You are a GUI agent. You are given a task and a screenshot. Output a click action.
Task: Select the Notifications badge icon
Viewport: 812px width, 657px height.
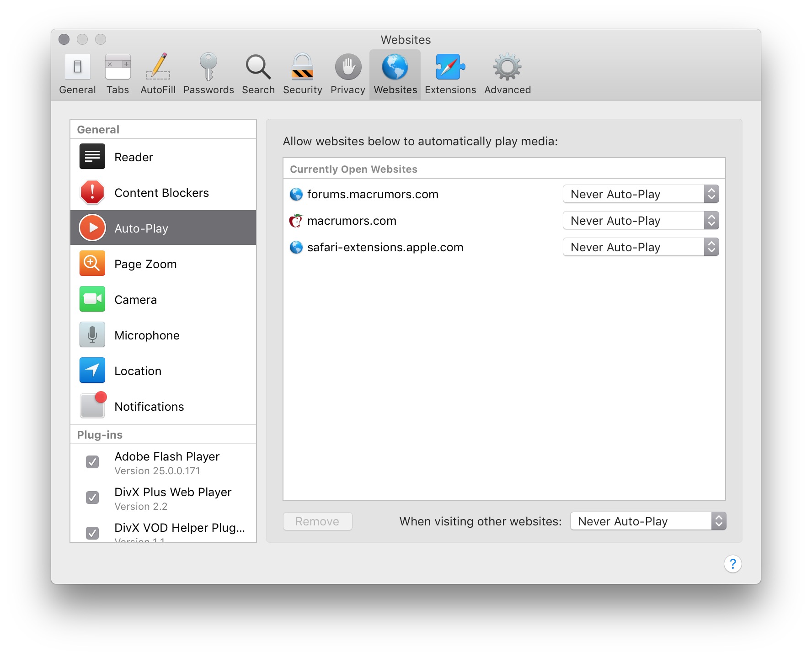[93, 405]
